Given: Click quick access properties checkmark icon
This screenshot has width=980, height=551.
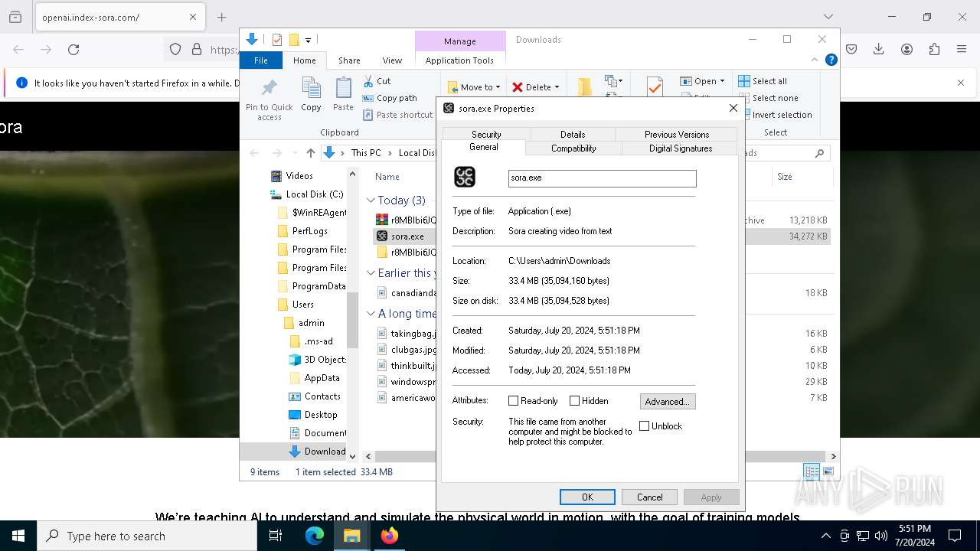Looking at the screenshot, I should (277, 40).
